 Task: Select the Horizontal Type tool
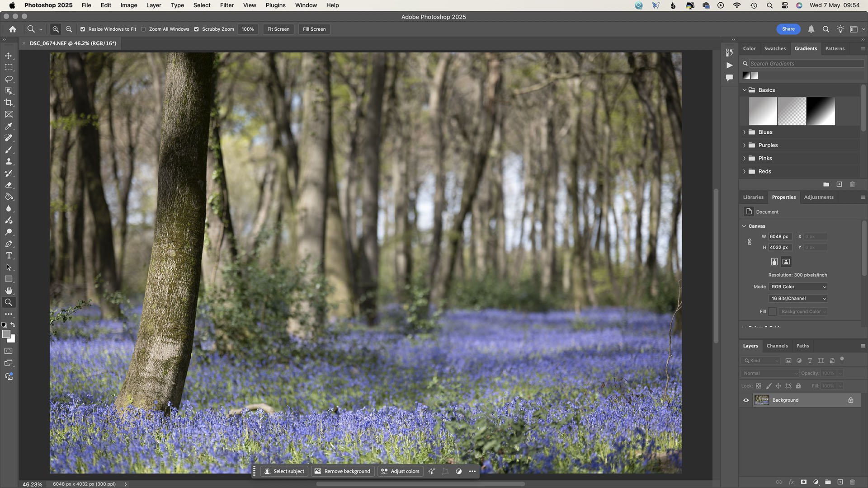(x=9, y=255)
